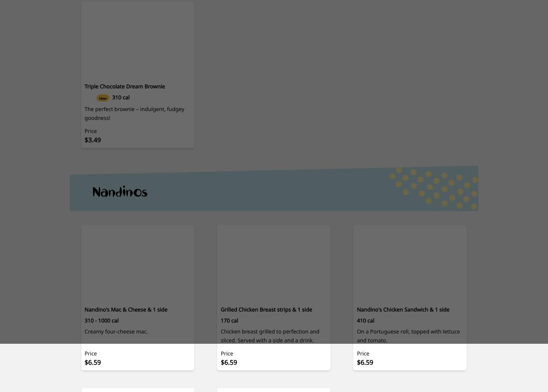
Task: Click the Portuguese roll sandwich description
Action: click(408, 336)
